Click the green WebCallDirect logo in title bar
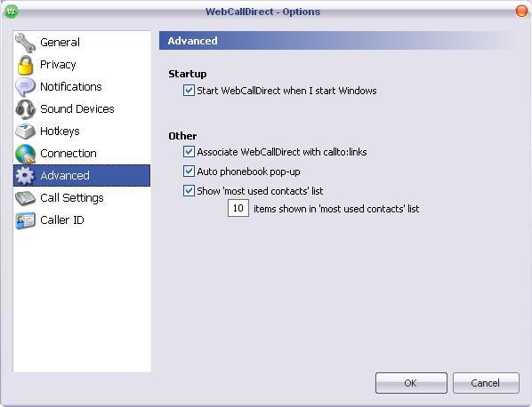Image resolution: width=532 pixels, height=407 pixels. point(12,12)
